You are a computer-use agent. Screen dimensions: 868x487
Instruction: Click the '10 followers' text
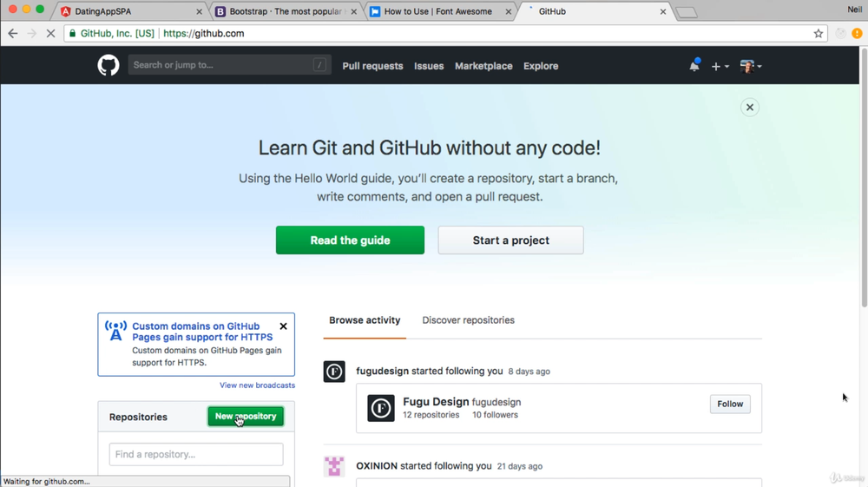coord(495,415)
